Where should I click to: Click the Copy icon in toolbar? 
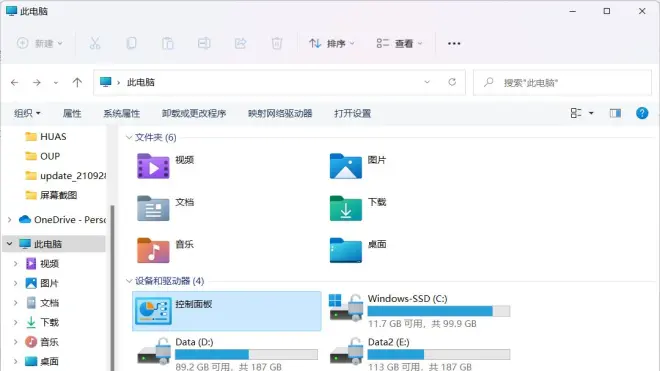coord(131,43)
